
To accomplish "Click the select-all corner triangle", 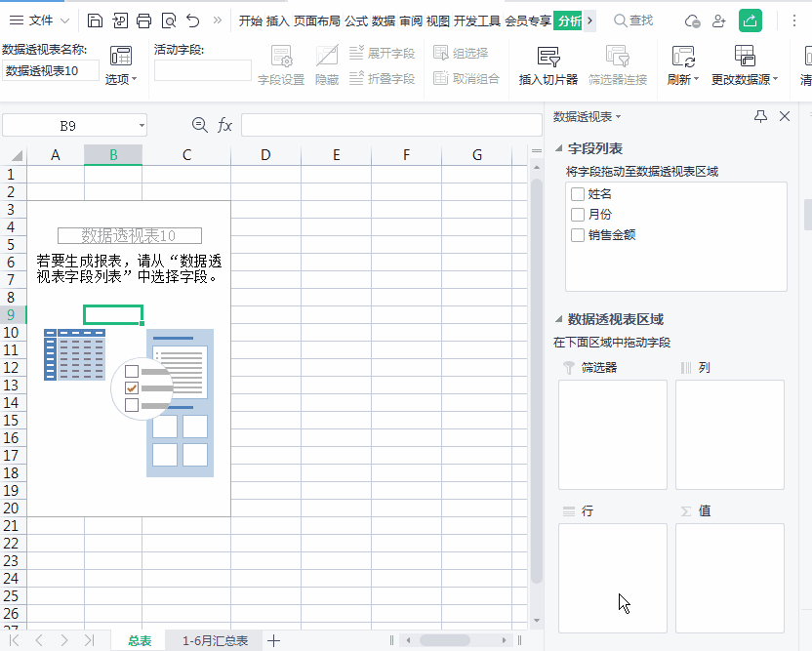I will (x=16, y=155).
